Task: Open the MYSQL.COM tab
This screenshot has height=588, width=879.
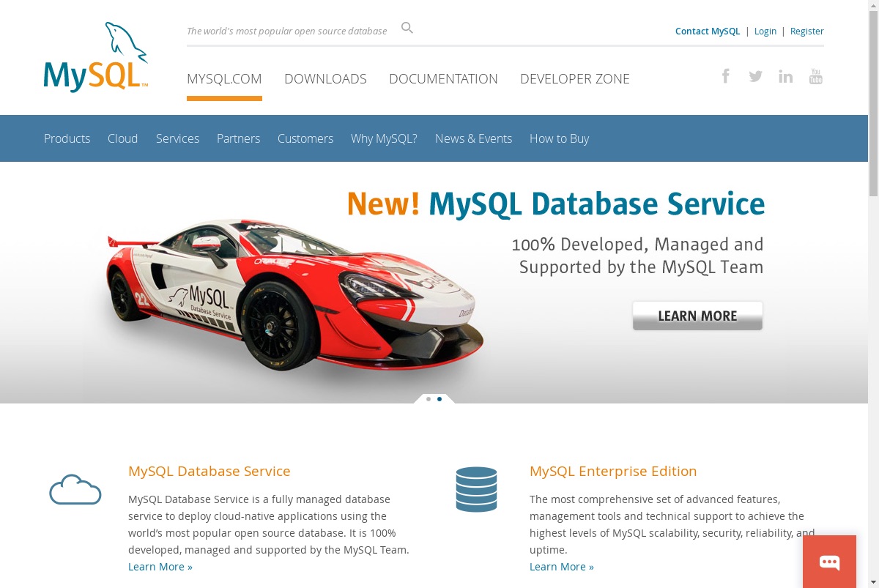Action: click(x=224, y=79)
